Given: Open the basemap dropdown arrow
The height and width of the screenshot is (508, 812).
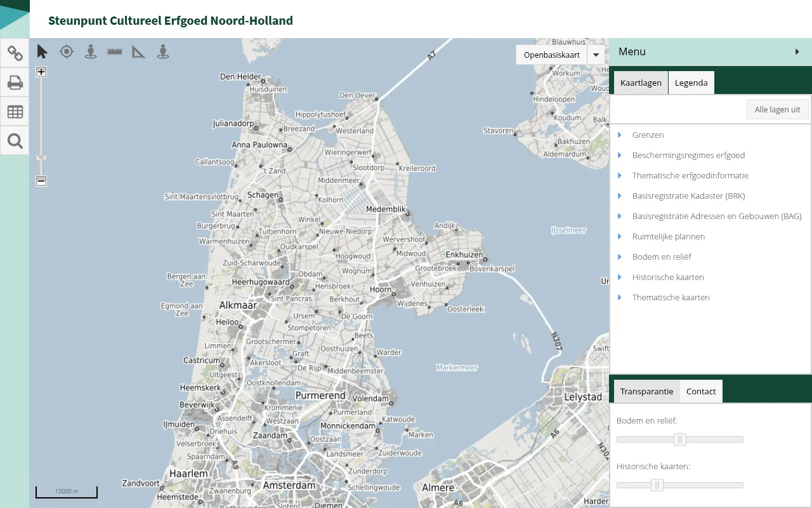Looking at the screenshot, I should (x=596, y=55).
